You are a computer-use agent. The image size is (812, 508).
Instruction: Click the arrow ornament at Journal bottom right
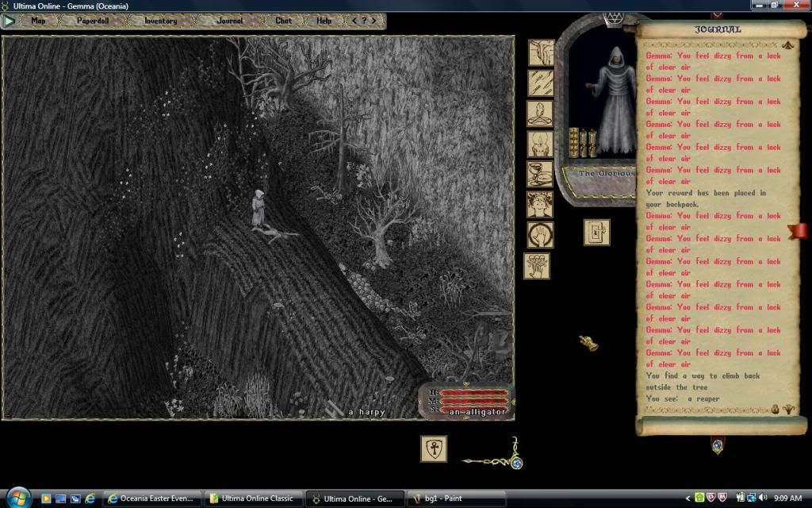[789, 410]
